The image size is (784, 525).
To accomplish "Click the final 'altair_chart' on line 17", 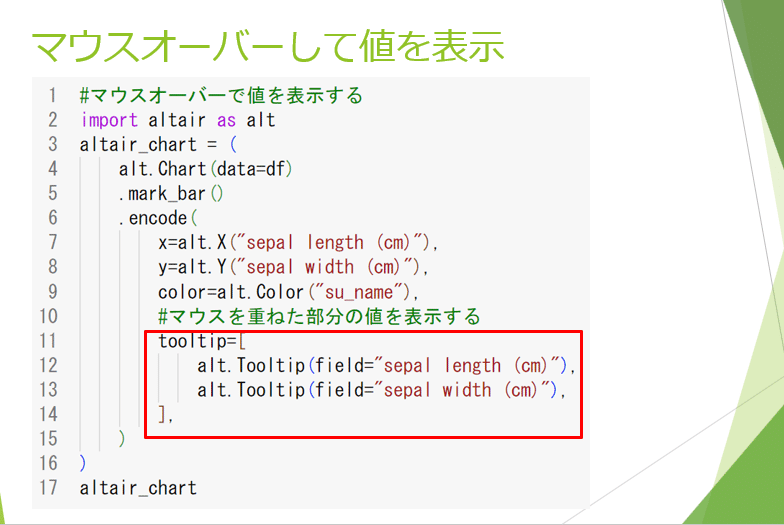I will (x=138, y=488).
